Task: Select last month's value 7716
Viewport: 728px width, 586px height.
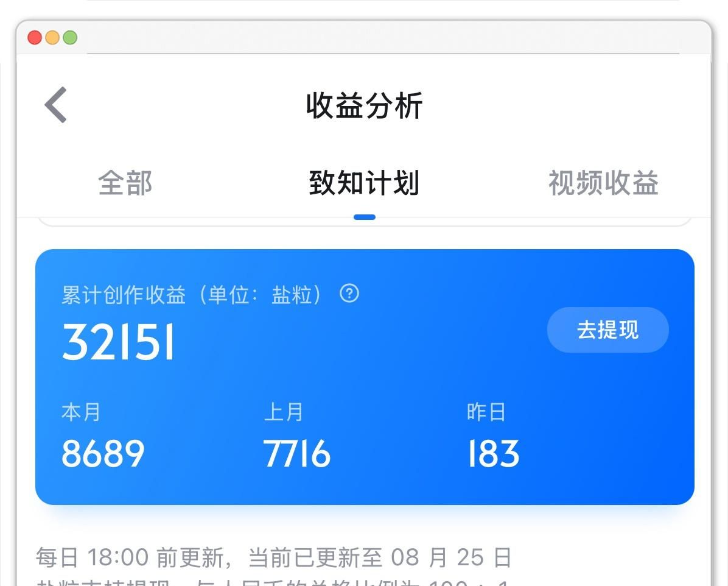Action: click(x=296, y=454)
